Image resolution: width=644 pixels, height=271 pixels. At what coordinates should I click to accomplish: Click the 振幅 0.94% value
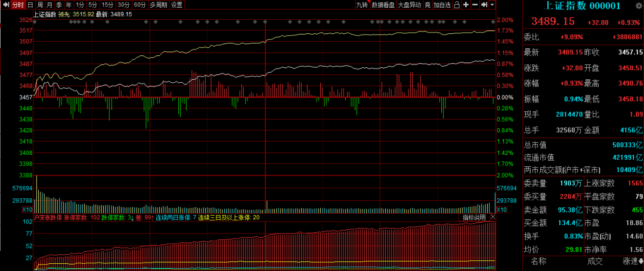pos(574,99)
